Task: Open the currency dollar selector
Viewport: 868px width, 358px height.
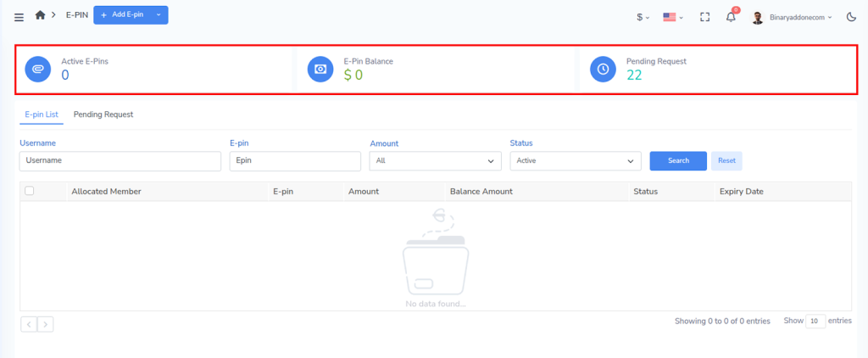Action: (643, 16)
